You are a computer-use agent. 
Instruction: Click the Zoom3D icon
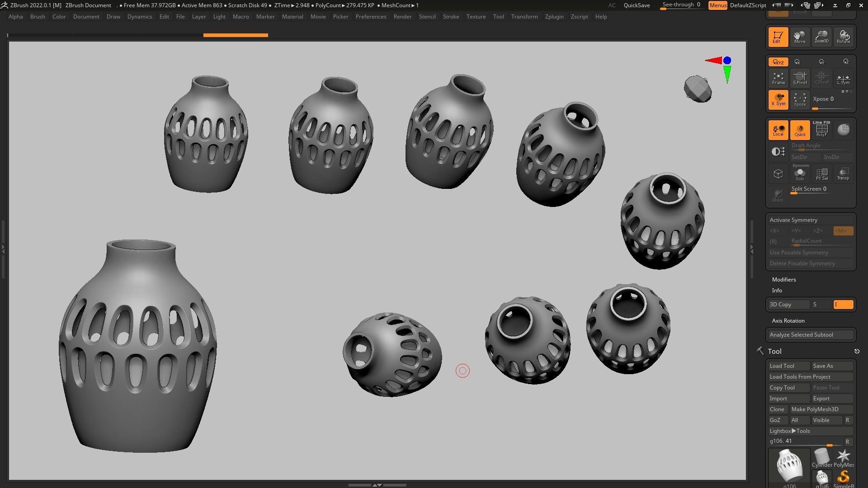pos(821,37)
